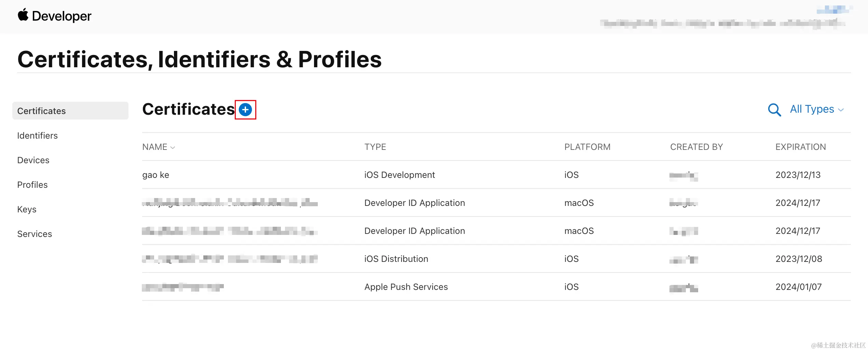Viewport: 868px width, 351px height.
Task: Click the 2023/12/13 expiration date
Action: pos(798,174)
